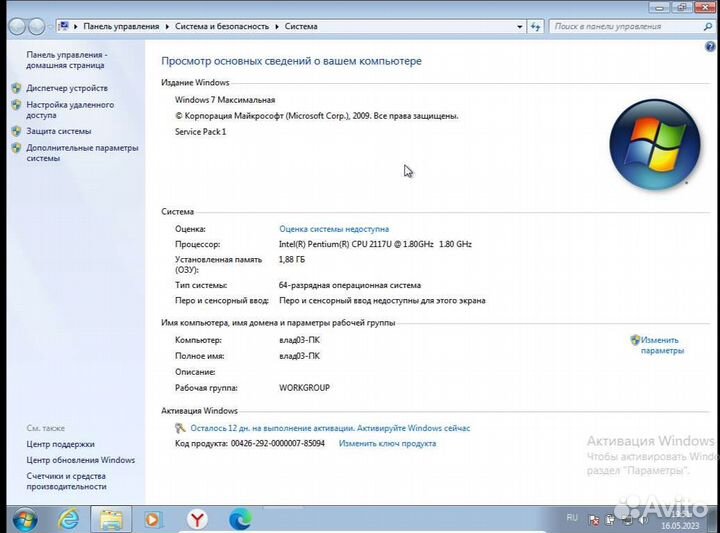720x533 pixels.
Task: Open Windows Explorer folder in taskbar
Action: pos(111,520)
